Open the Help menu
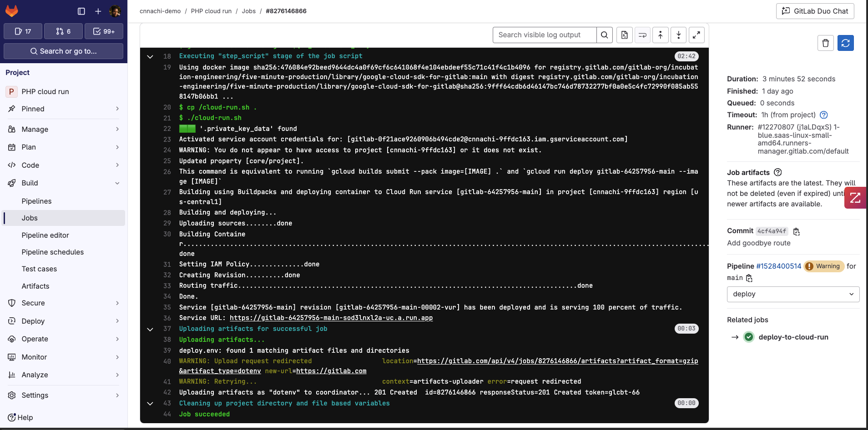Screen dimensions: 868x430 (20, 417)
